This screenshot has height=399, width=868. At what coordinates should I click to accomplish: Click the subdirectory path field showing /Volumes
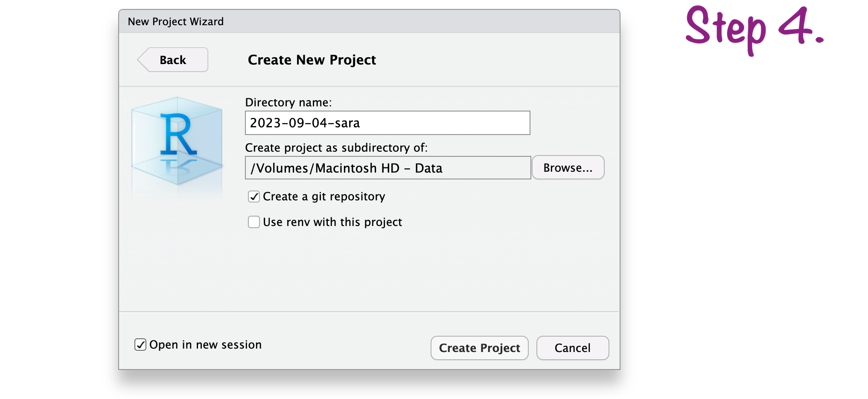coord(387,168)
